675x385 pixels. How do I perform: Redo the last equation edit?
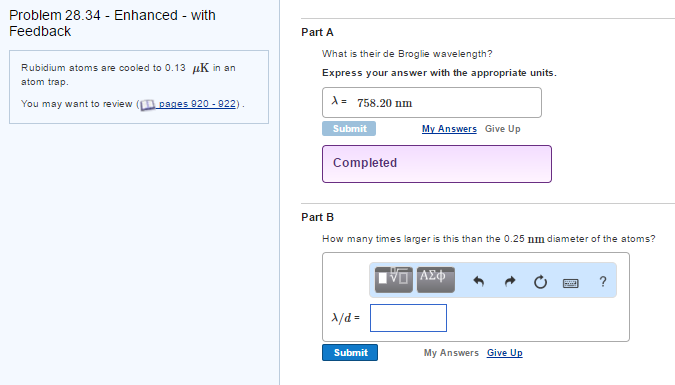coord(510,282)
